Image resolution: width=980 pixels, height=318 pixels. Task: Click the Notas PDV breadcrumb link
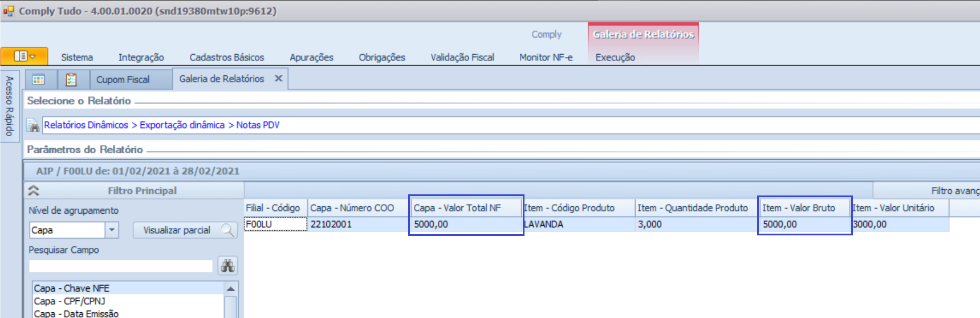pyautogui.click(x=258, y=125)
